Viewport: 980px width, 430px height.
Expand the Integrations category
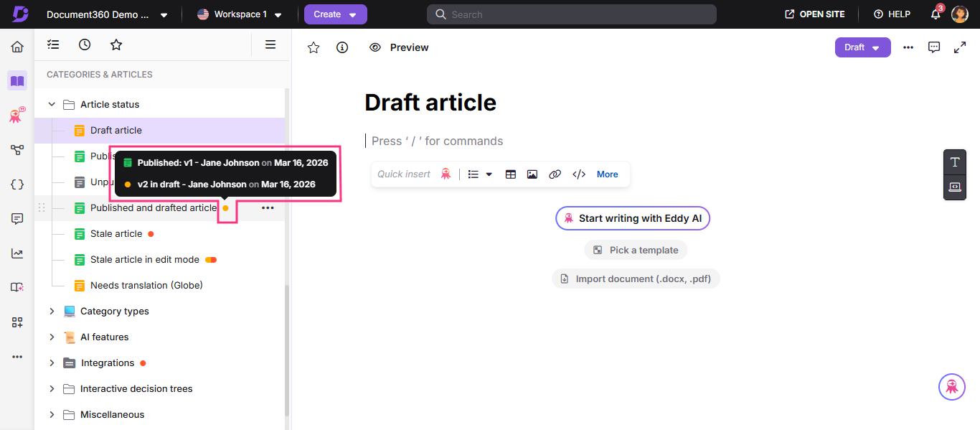tap(51, 363)
